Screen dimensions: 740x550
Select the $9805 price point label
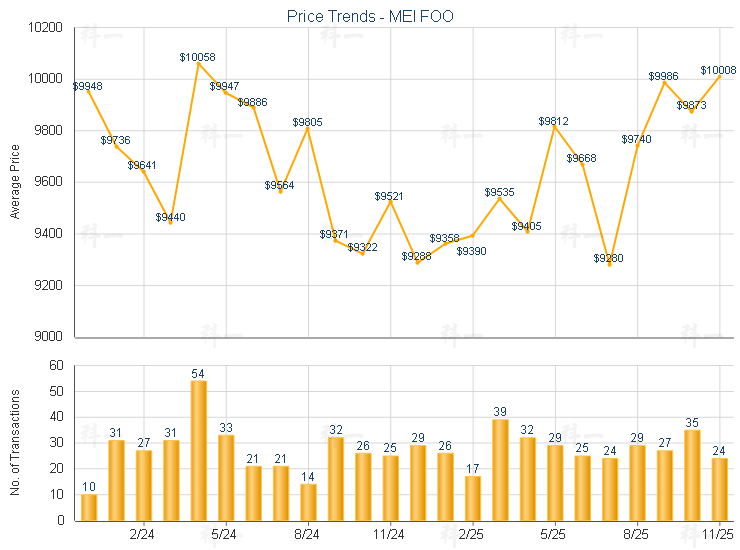tap(307, 122)
